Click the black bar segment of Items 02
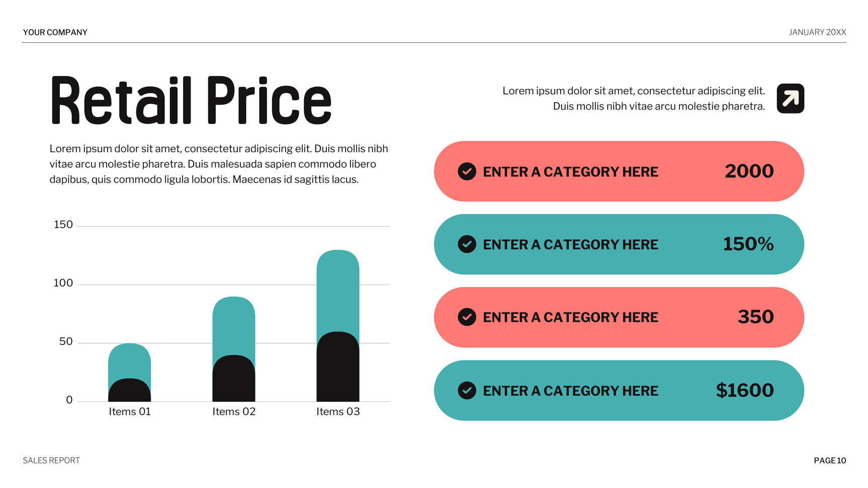868x488 pixels. pyautogui.click(x=234, y=379)
